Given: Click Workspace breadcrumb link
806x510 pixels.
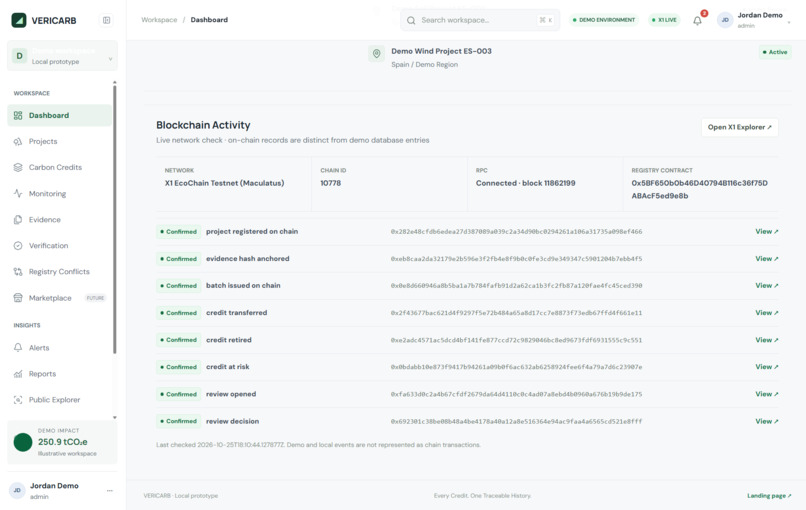Looking at the screenshot, I should coord(159,20).
